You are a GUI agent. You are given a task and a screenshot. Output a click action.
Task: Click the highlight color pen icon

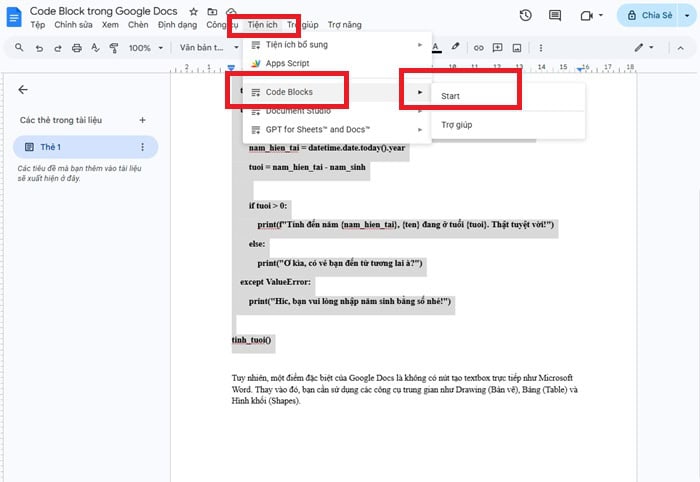[455, 47]
